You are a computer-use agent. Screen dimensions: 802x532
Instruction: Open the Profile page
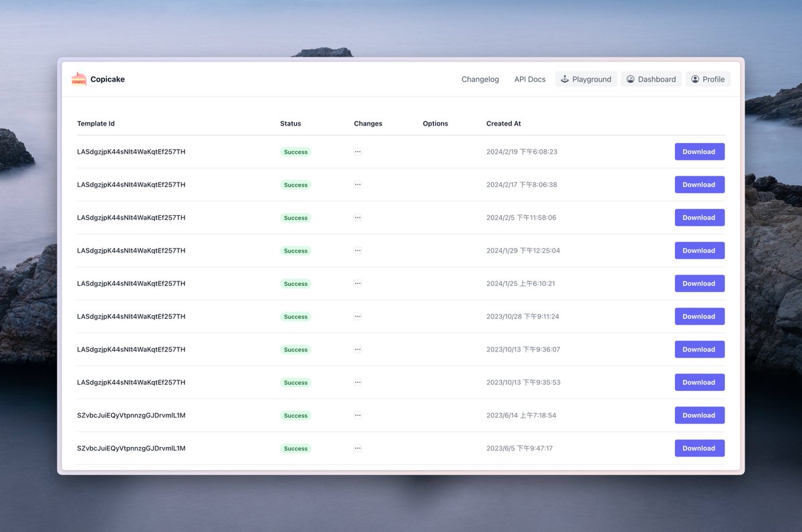[708, 79]
